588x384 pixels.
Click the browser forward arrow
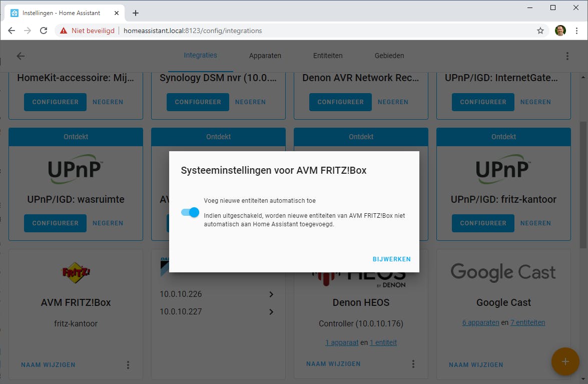point(28,31)
